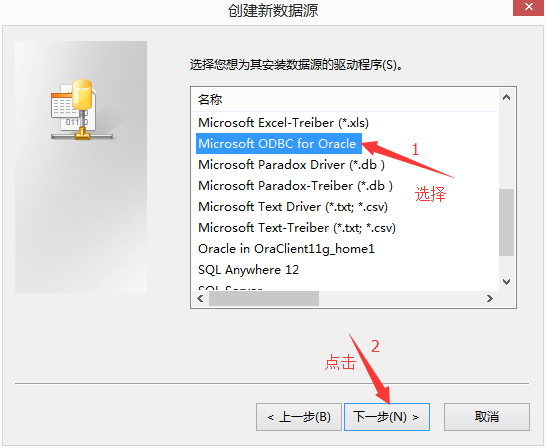Click the driver list scroll down arrow
Image resolution: width=546 pixels, height=448 pixels.
[506, 281]
